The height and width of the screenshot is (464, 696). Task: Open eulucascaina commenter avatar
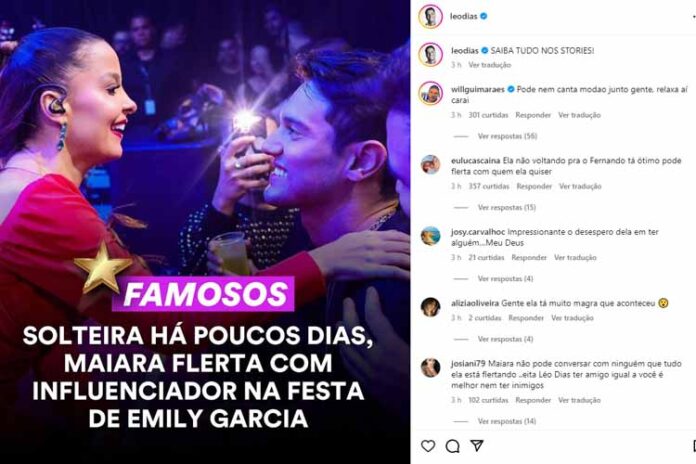430,165
